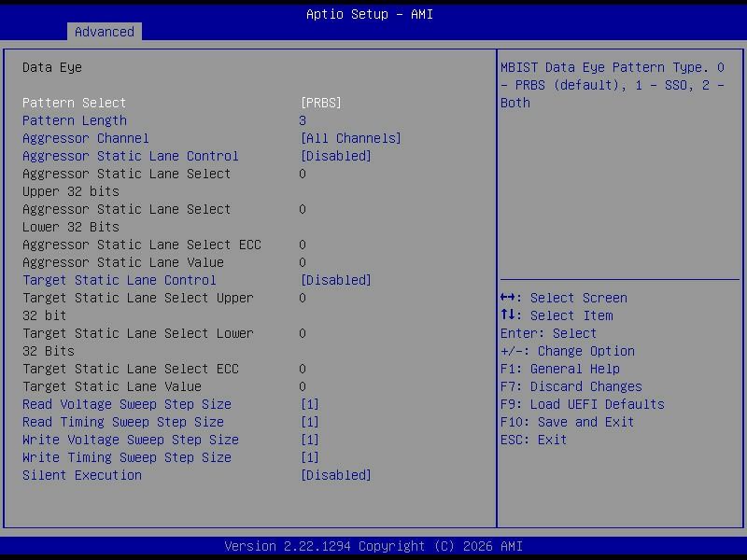
Task: Click Aggressor Static Lane Select Lower 32 Bits
Action: (127, 218)
